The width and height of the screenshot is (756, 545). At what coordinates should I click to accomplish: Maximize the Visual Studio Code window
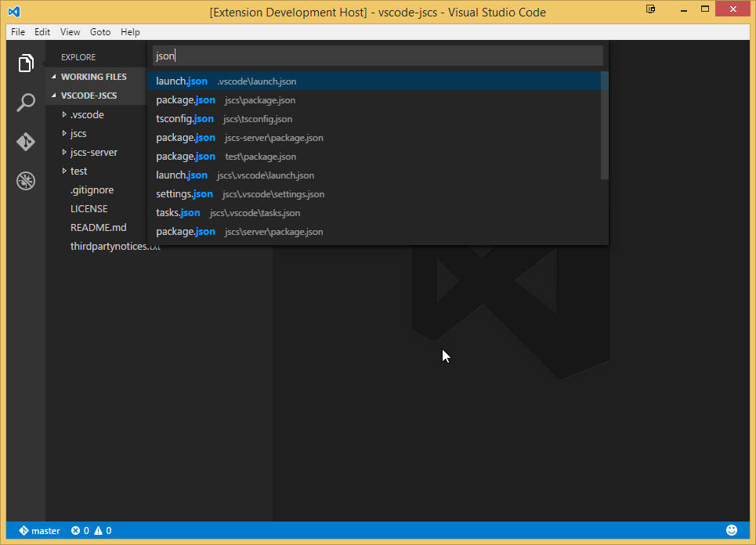[x=705, y=9]
